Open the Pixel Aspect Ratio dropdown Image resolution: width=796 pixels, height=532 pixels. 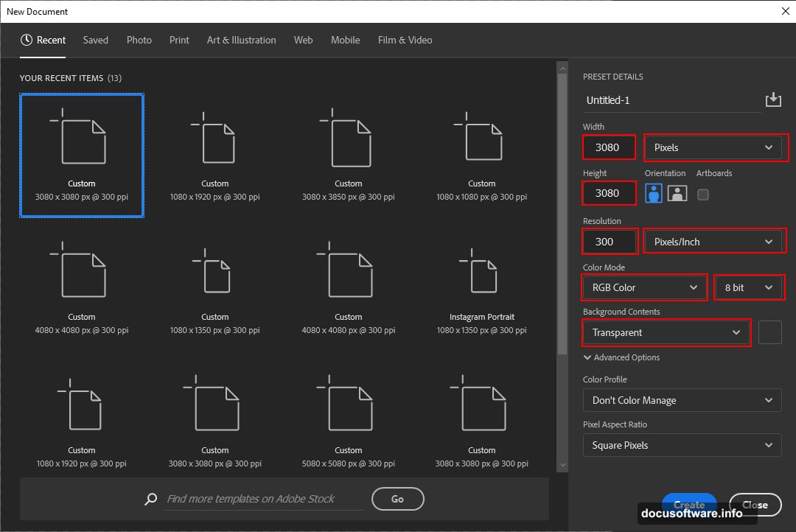[x=681, y=445]
